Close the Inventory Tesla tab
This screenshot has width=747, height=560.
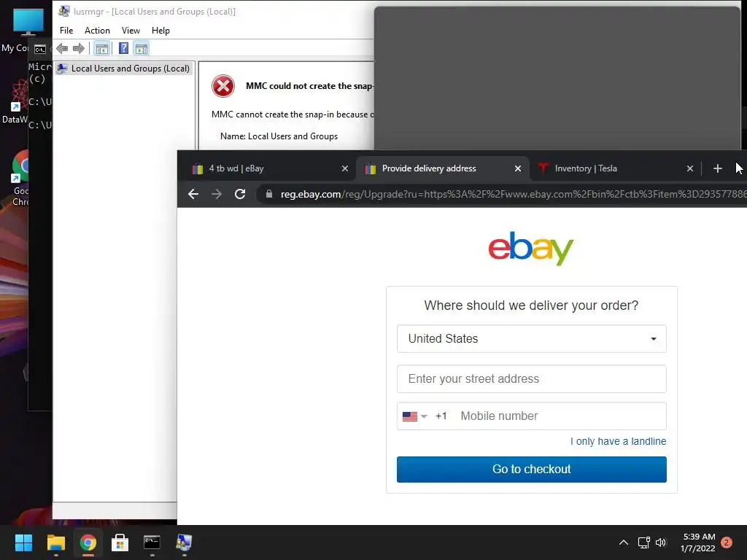(690, 168)
